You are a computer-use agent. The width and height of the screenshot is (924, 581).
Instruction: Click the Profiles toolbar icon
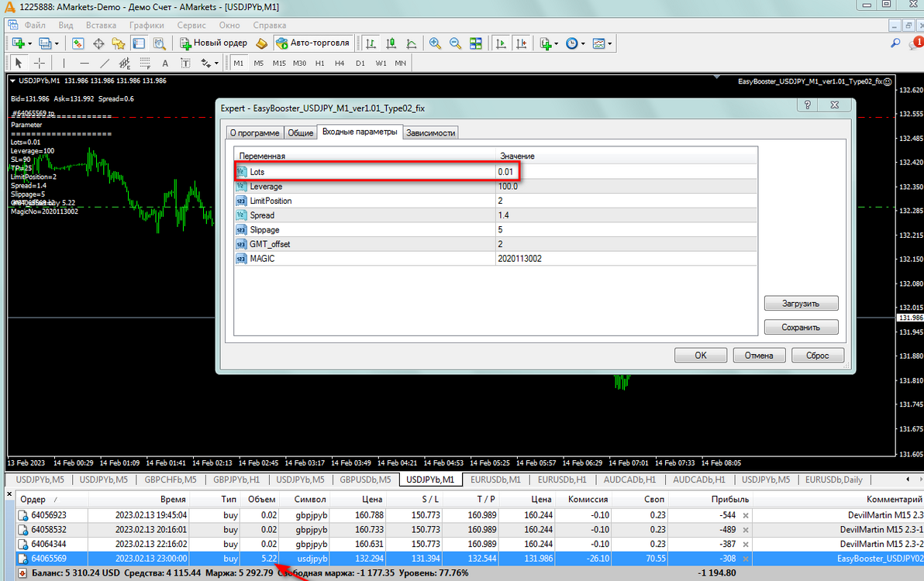[45, 43]
